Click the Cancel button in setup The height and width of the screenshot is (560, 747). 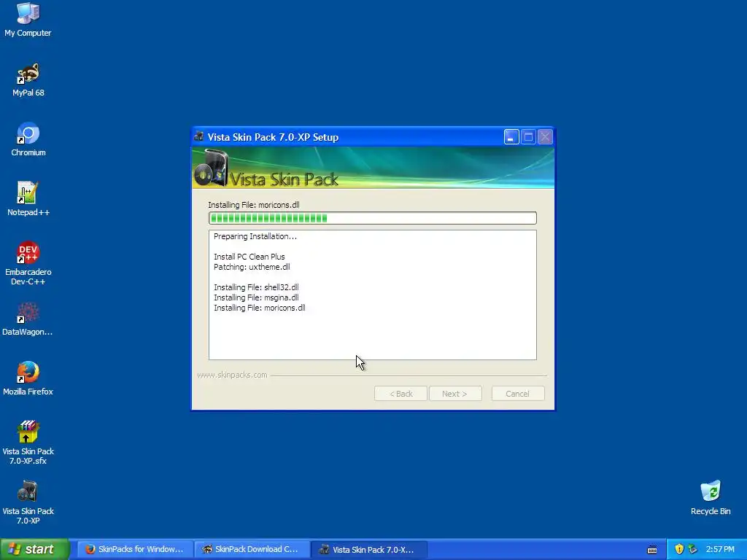click(x=518, y=394)
